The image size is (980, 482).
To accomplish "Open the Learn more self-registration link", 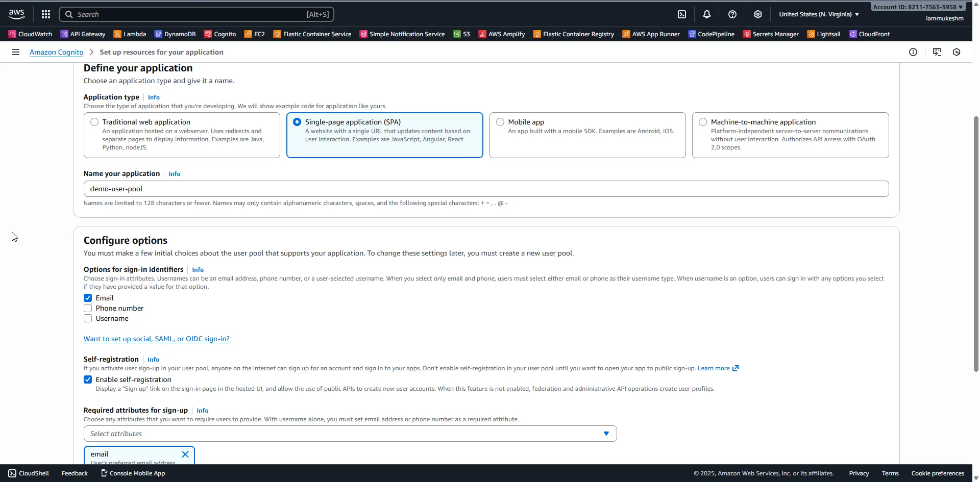I will (714, 368).
